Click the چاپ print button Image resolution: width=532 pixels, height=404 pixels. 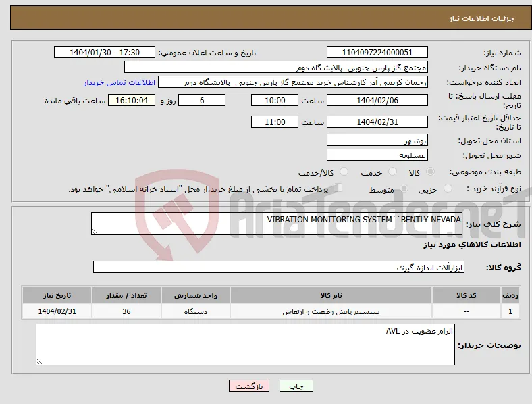pos(296,386)
